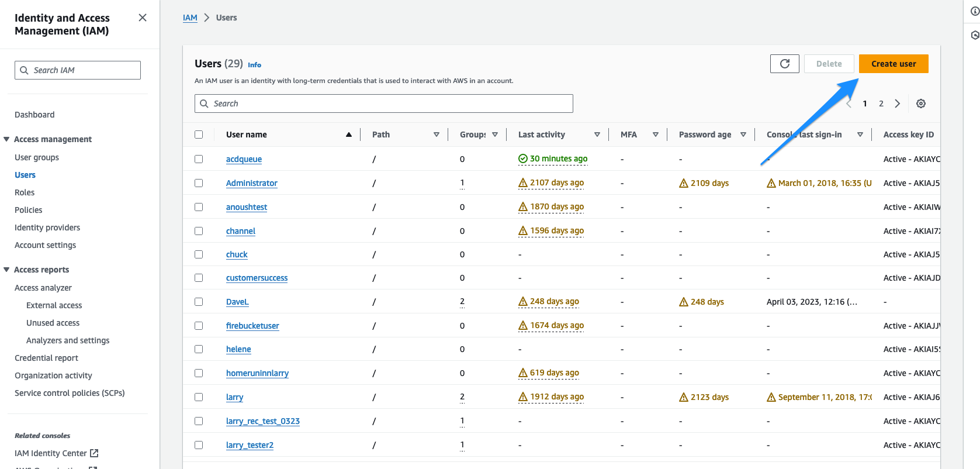Click warning icon beside 619 days ago
The width and height of the screenshot is (980, 469).
(x=523, y=373)
